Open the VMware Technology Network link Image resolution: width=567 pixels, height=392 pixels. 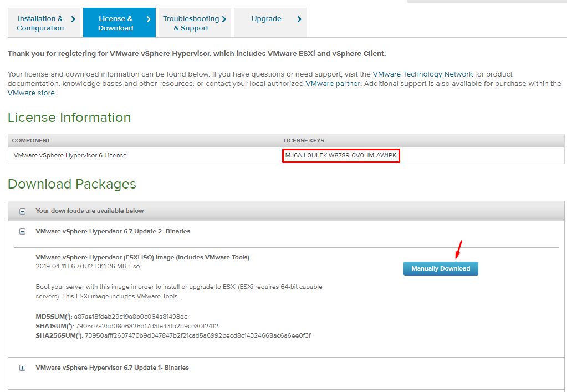(423, 74)
